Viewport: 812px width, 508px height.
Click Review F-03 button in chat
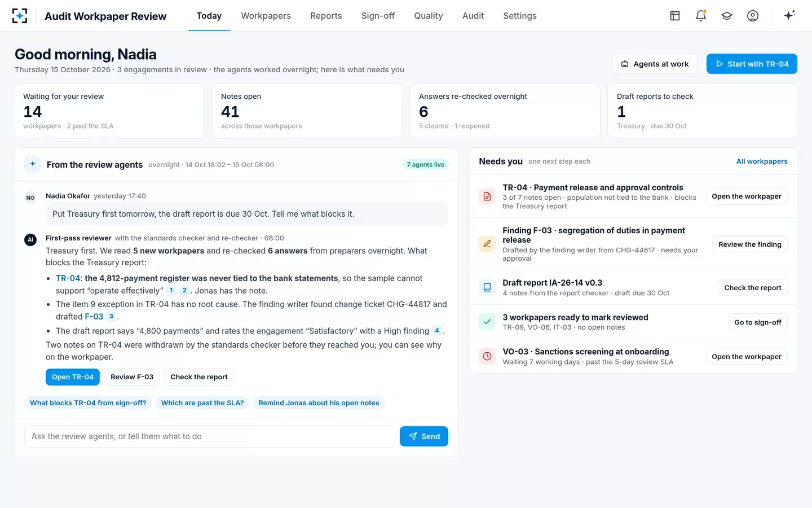132,377
